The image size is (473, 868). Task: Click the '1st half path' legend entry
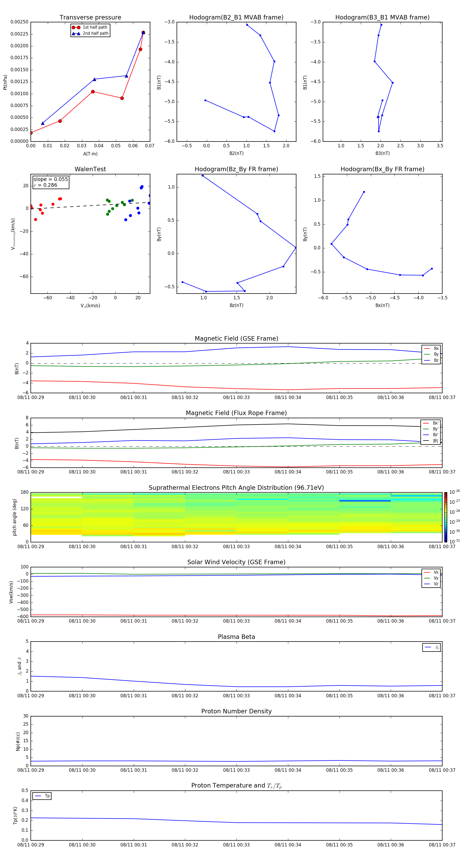coord(90,27)
